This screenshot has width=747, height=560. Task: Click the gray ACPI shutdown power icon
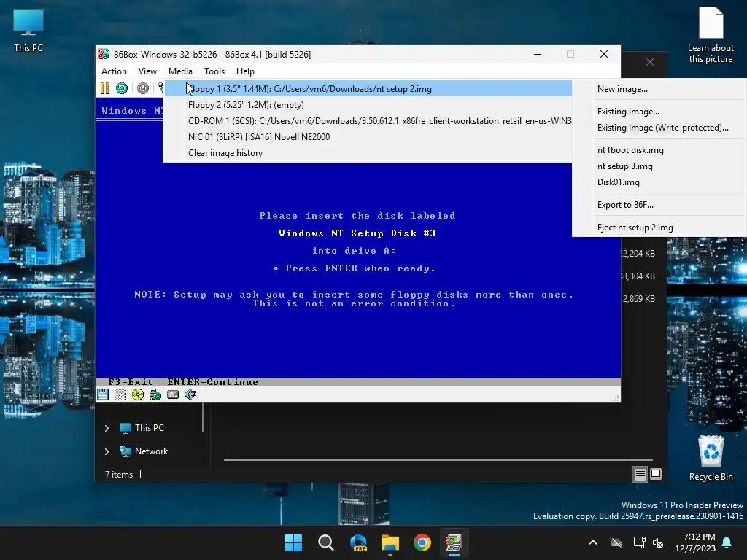(x=143, y=88)
